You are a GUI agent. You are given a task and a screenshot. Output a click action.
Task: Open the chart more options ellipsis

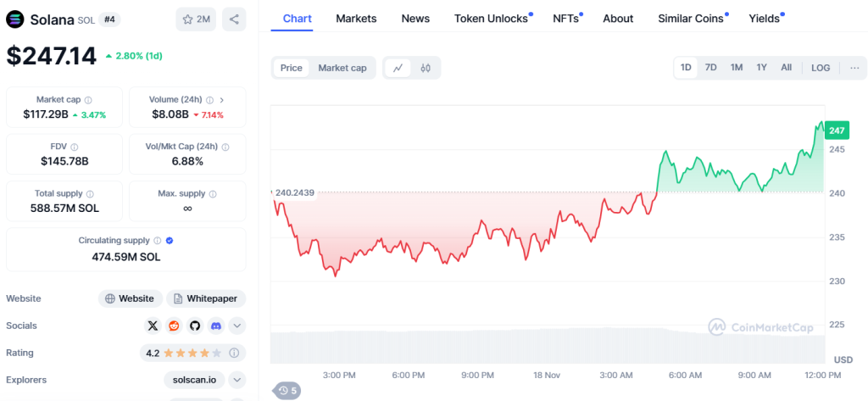[854, 68]
